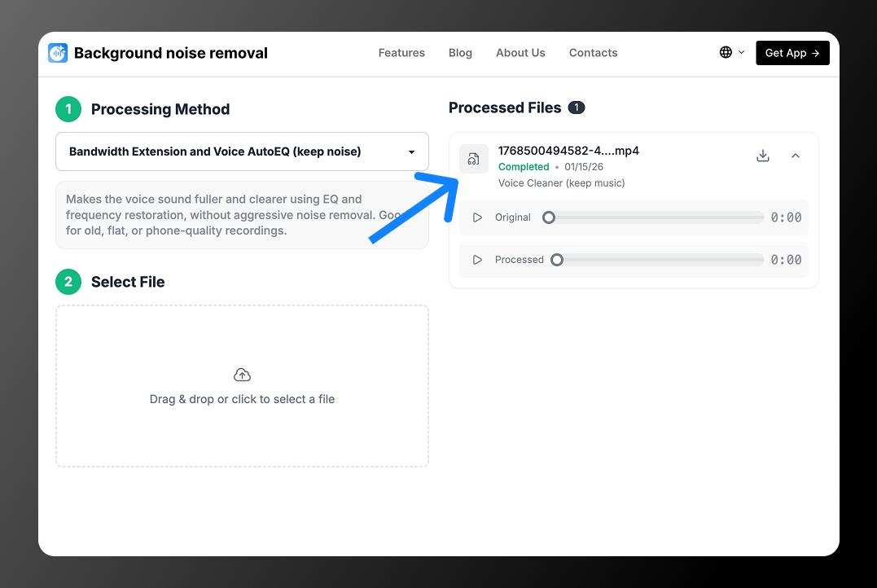The height and width of the screenshot is (588, 877).
Task: Click the Original track seek slider
Action: click(x=656, y=217)
